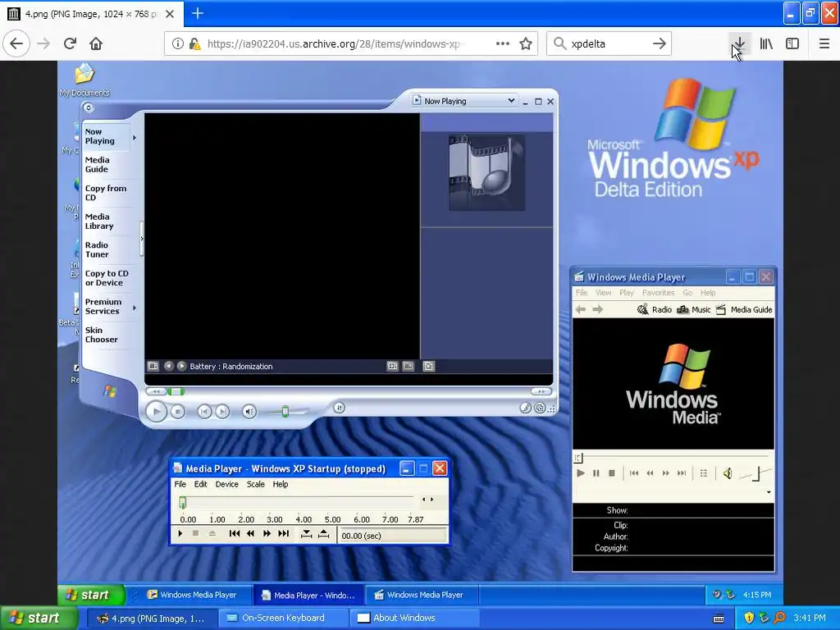The width and height of the screenshot is (840, 630).
Task: Open the File menu in Media Player Startup window
Action: tap(180, 484)
